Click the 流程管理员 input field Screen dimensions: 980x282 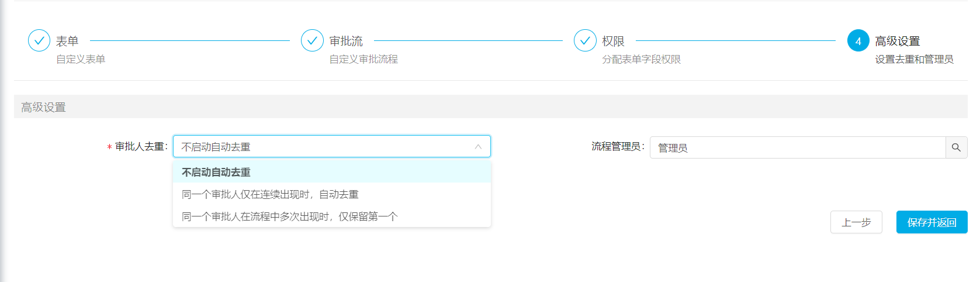(x=798, y=147)
